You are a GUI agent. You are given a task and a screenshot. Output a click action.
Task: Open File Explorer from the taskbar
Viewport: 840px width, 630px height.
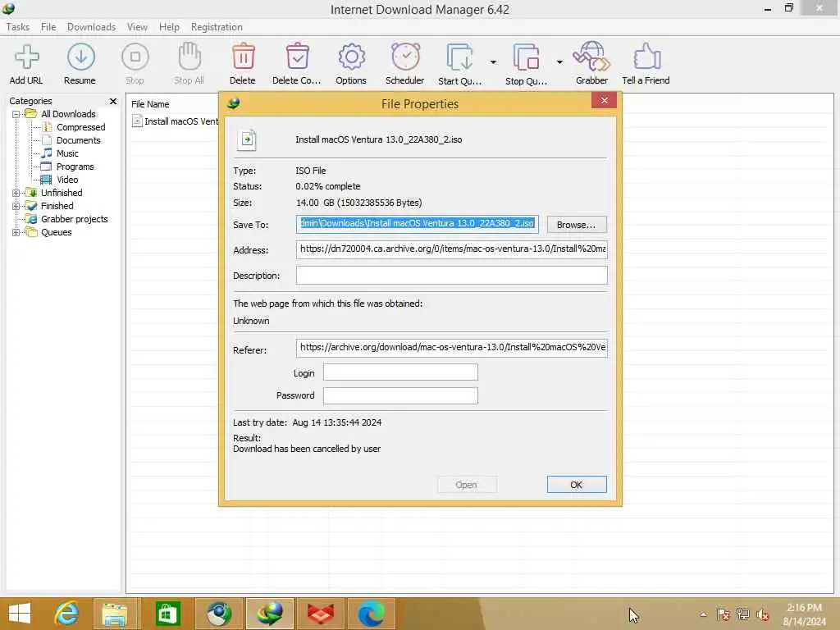click(x=115, y=614)
